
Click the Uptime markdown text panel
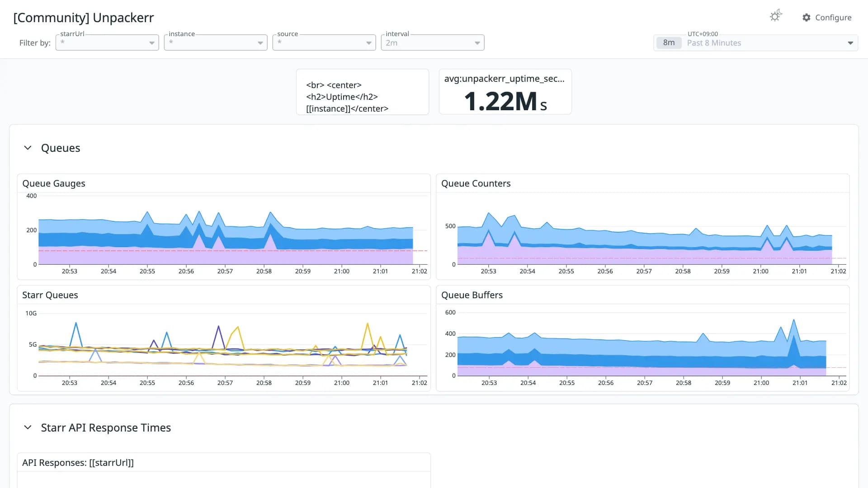tap(363, 92)
